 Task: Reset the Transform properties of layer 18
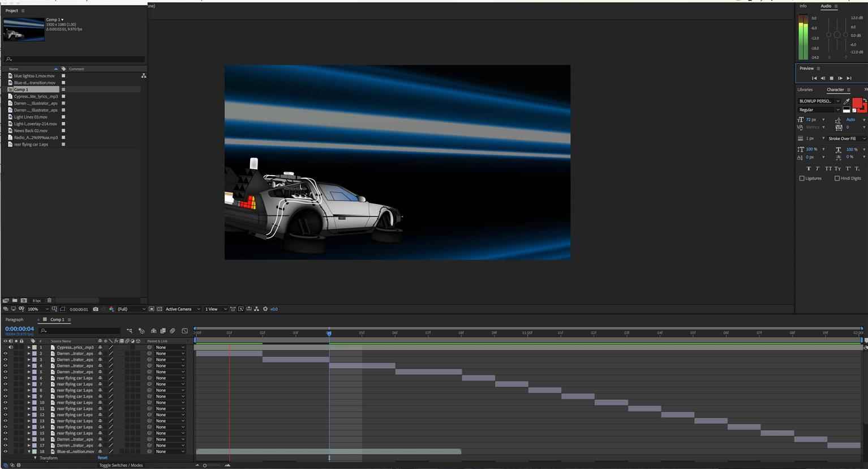tap(102, 458)
